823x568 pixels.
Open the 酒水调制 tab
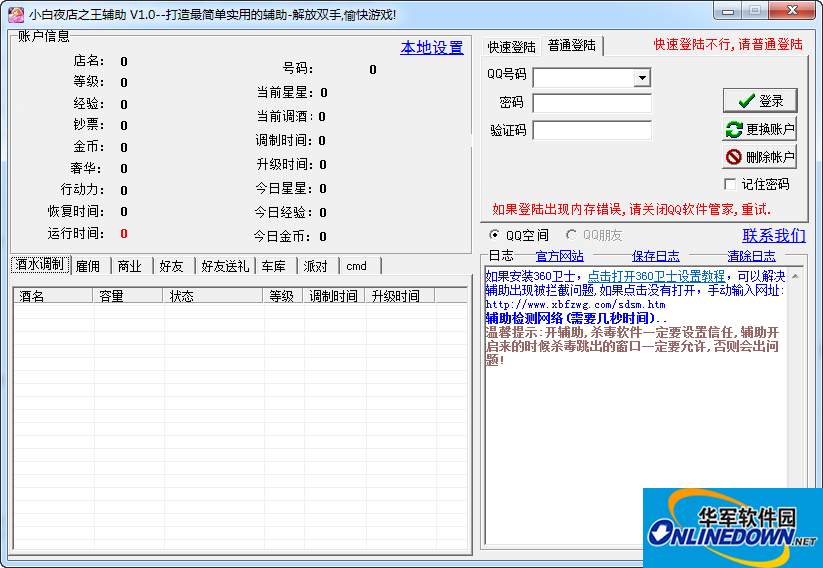click(40, 265)
